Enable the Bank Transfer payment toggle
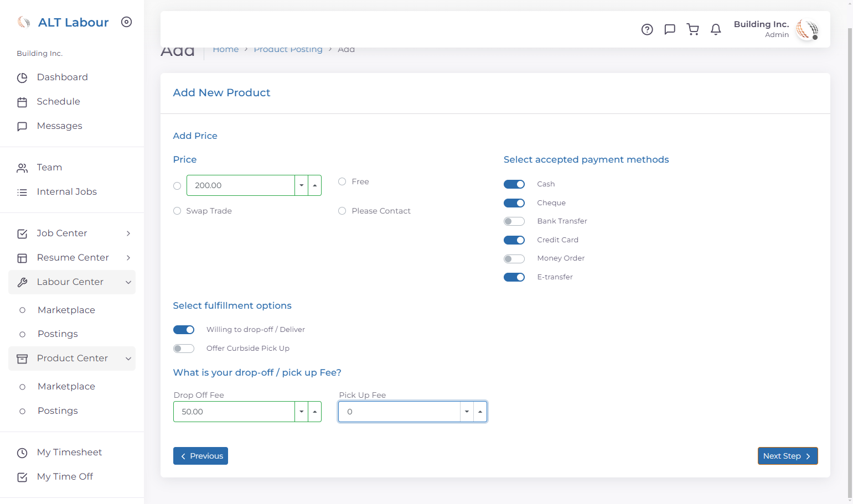 (514, 221)
